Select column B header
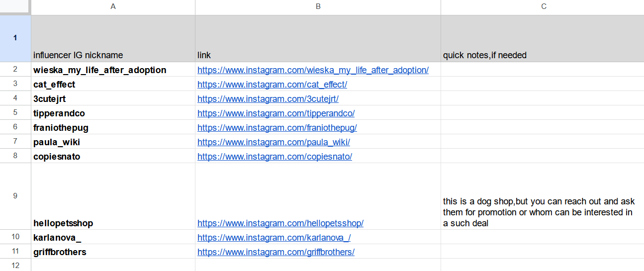This screenshot has width=644, height=271. click(x=318, y=7)
